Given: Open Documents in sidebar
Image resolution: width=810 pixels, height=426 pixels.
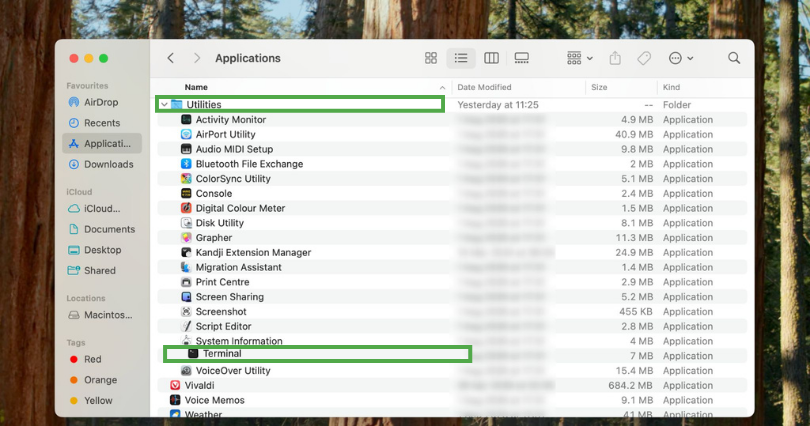Looking at the screenshot, I should point(102,229).
